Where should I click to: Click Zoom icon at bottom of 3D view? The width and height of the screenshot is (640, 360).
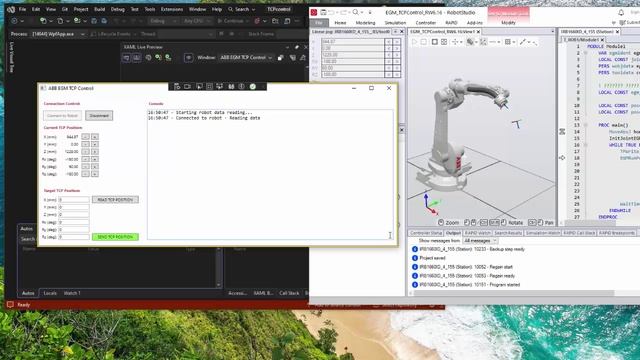[441, 223]
